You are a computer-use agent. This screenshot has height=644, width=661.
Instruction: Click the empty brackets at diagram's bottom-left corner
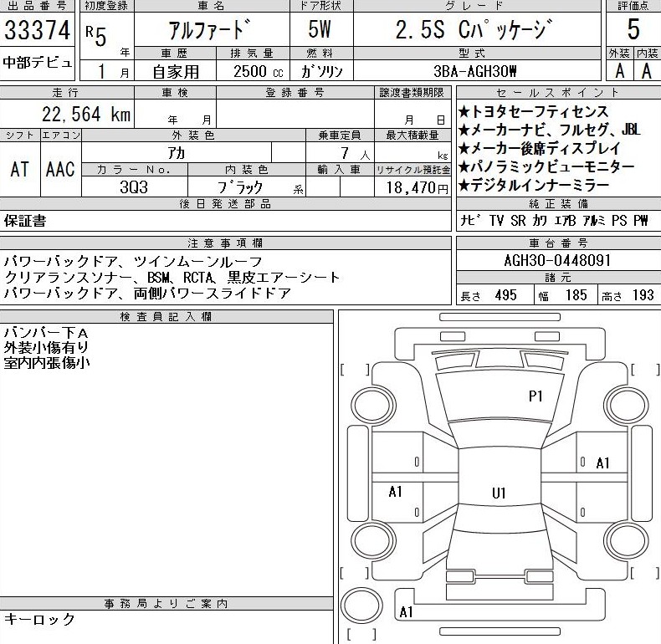click(355, 572)
